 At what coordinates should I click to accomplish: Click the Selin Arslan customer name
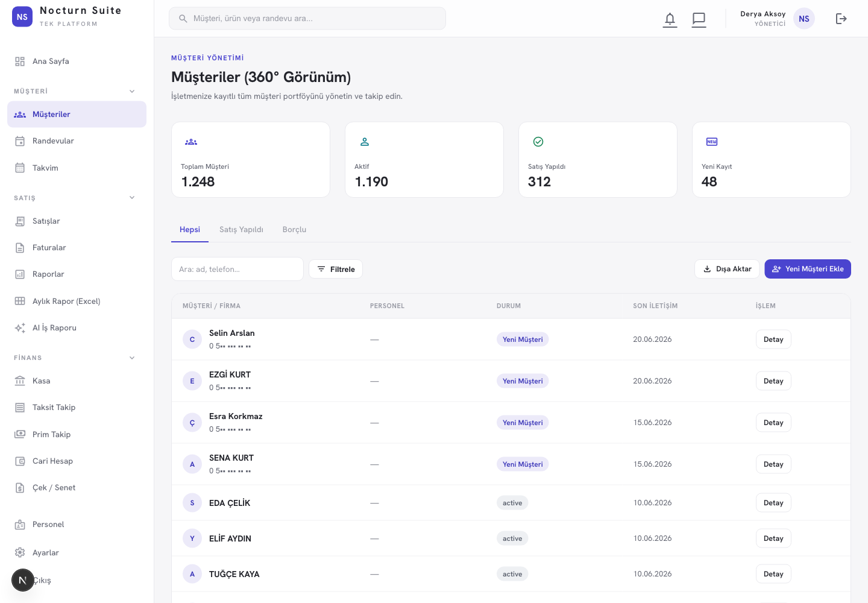pyautogui.click(x=232, y=333)
